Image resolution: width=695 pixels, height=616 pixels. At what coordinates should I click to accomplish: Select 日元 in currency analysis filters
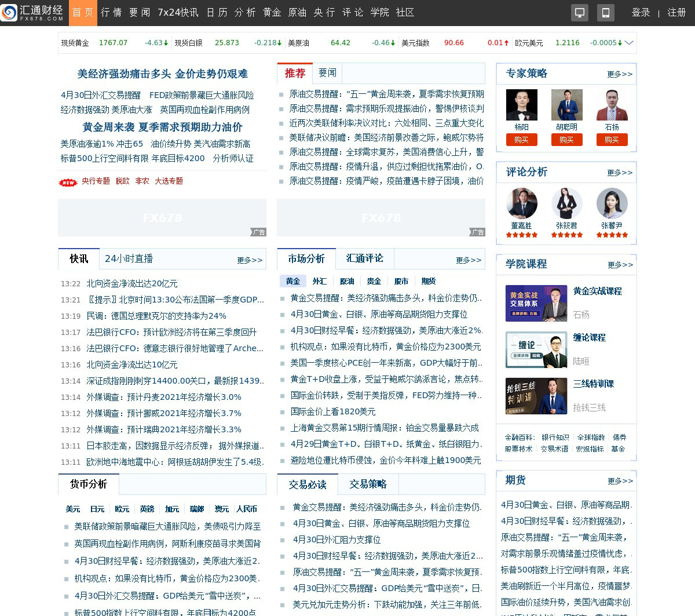click(97, 509)
